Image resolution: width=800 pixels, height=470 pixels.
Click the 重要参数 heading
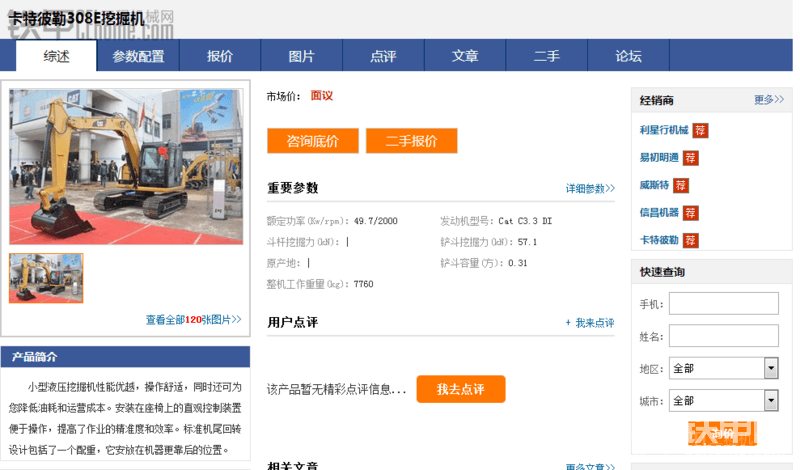click(x=292, y=188)
